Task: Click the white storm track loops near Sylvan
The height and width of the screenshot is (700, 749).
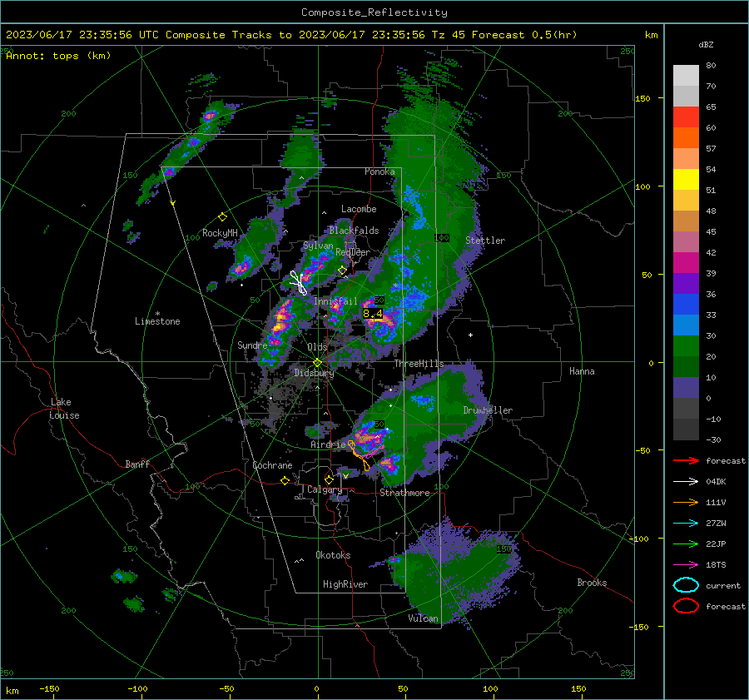Action: 299,283
